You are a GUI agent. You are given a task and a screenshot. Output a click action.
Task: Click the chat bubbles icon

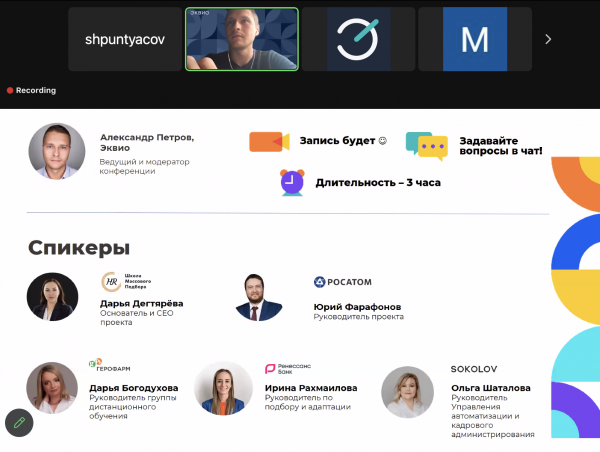(427, 146)
